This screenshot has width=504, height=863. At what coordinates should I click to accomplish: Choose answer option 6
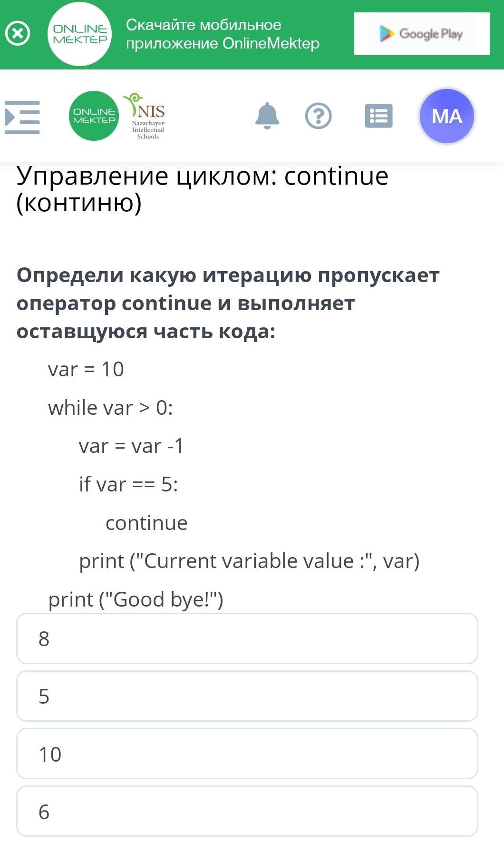247,811
